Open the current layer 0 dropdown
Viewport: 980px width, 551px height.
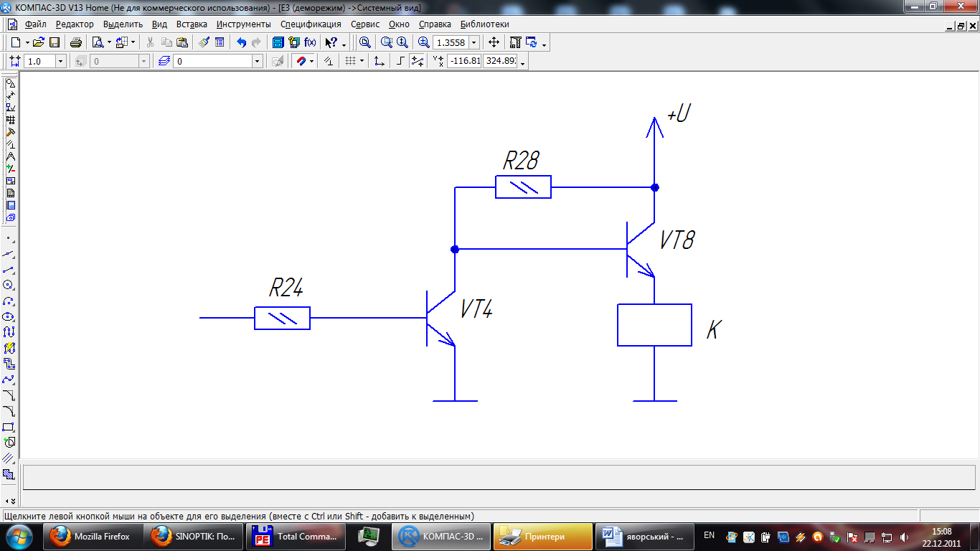click(257, 62)
